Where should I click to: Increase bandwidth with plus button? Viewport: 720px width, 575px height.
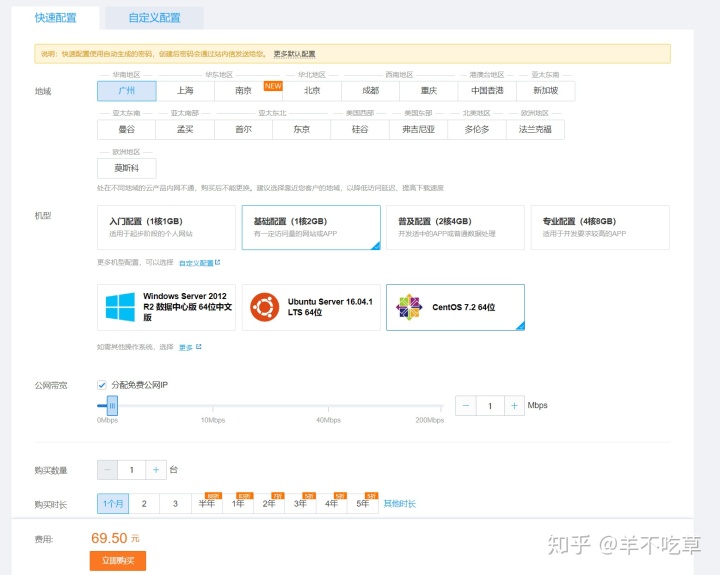click(514, 406)
